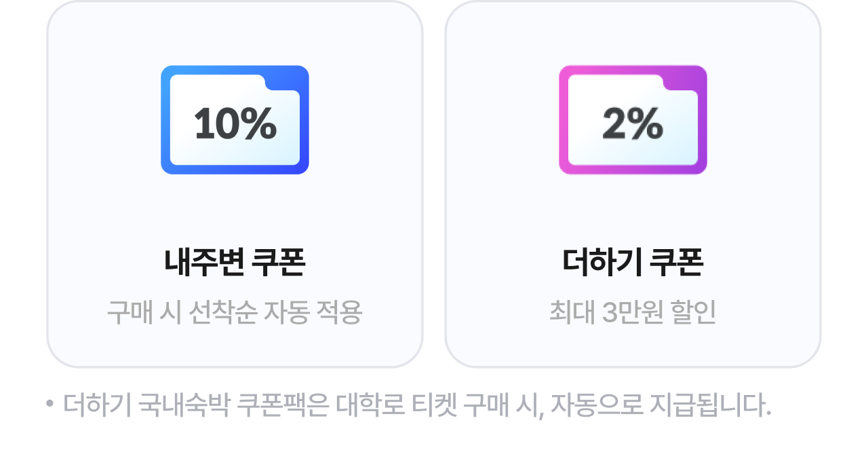This screenshot has width=868, height=452.
Task: Select the 더하기 쿠폰 title
Action: [633, 263]
